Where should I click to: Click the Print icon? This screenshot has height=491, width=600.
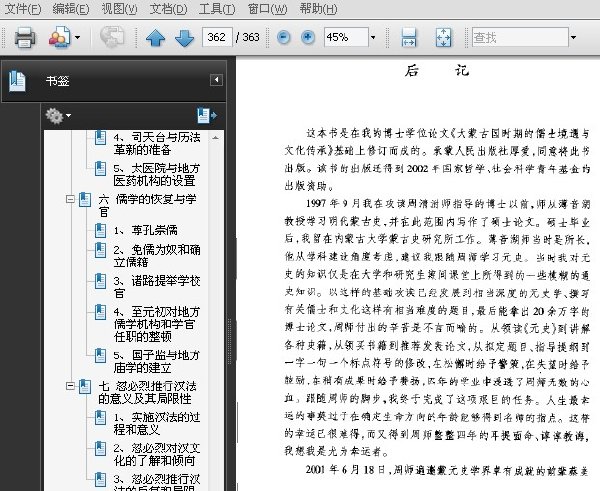(x=25, y=38)
